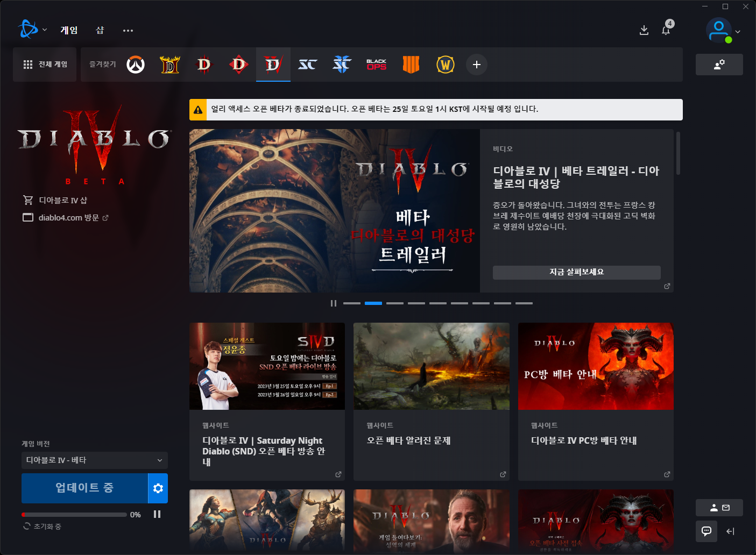Open the more options ellipsis menu
Viewport: 756px width, 555px height.
click(x=128, y=31)
